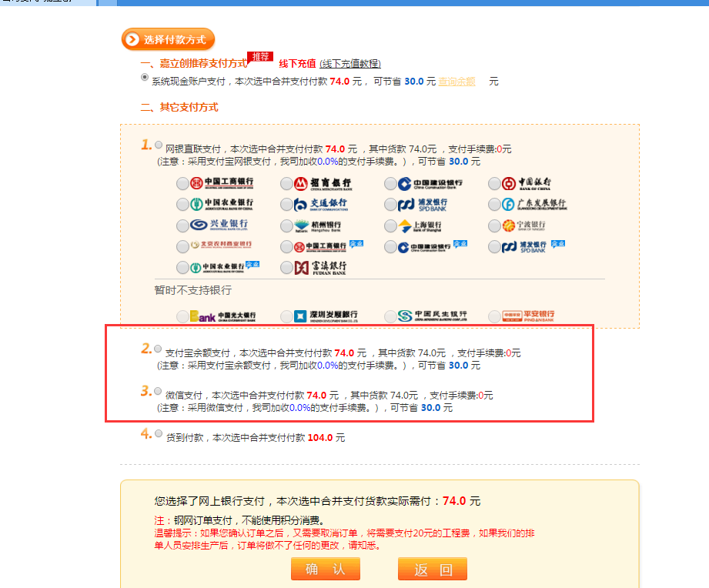Click the orange arrow icon beside 选择付款方式
709x588 pixels.
(132, 39)
